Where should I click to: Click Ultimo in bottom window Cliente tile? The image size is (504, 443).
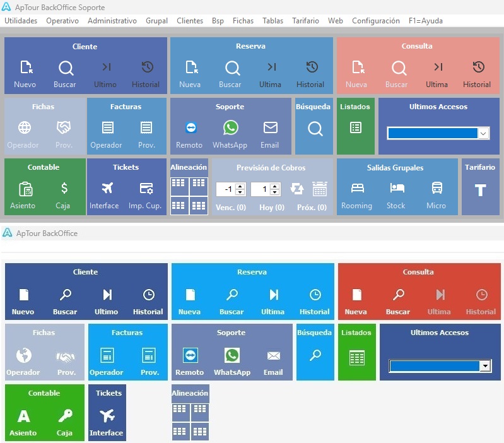pyautogui.click(x=107, y=302)
